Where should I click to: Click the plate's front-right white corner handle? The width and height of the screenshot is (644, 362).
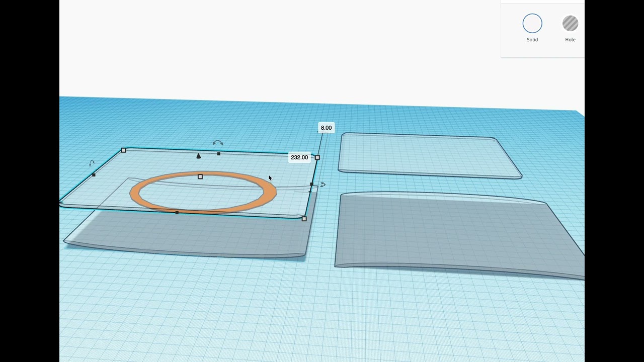[x=304, y=219]
